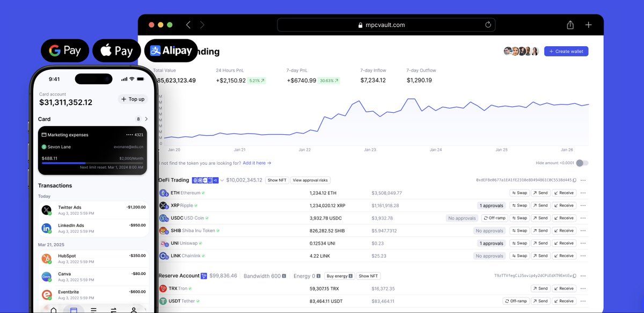This screenshot has height=313, width=644.
Task: Open more options for LINK row
Action: pos(583,256)
